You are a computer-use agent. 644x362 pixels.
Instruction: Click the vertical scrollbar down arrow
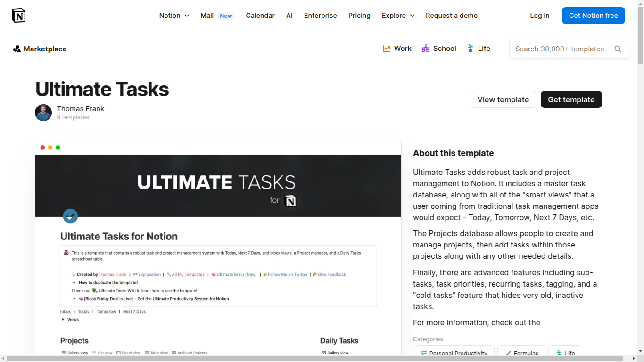[640, 351]
